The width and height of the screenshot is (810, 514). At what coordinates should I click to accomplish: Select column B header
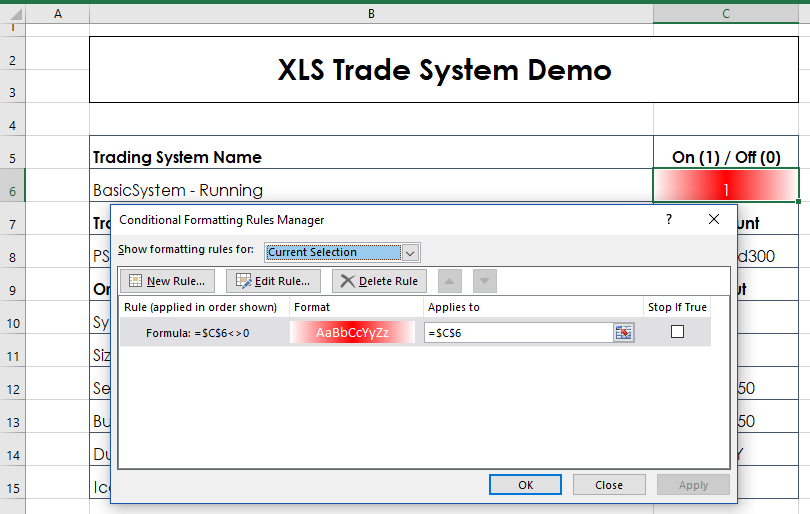tap(371, 14)
